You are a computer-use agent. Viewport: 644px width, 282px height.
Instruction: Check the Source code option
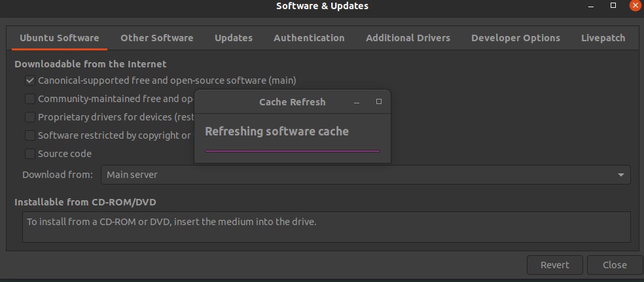click(30, 154)
